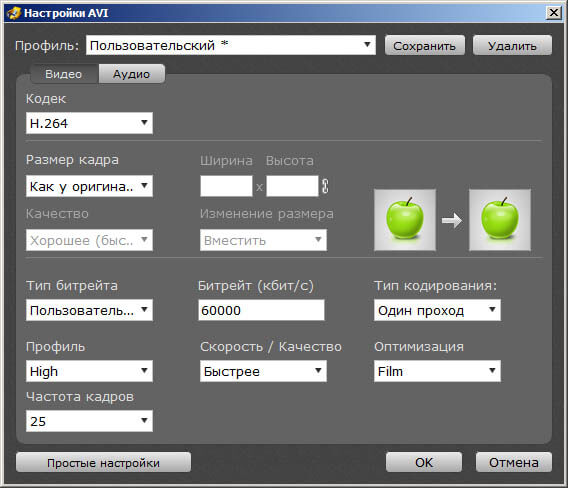
Task: Close the AVI settings dialog window
Action: click(x=554, y=13)
